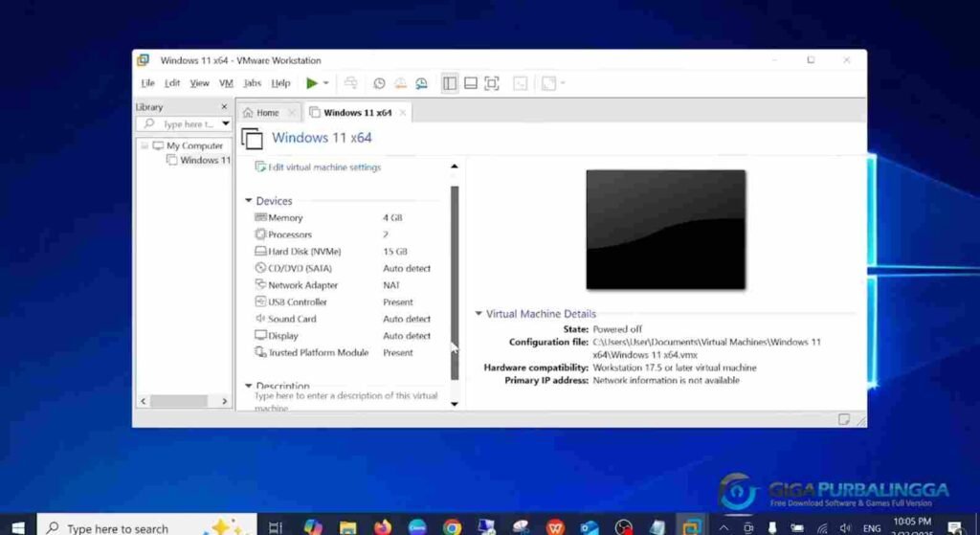Click the console view toolbar icon

520,83
